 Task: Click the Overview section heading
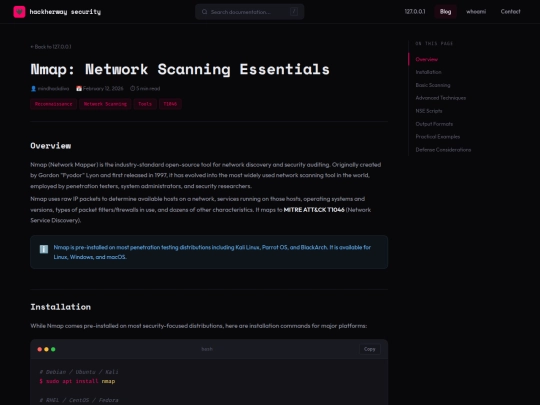(51, 146)
